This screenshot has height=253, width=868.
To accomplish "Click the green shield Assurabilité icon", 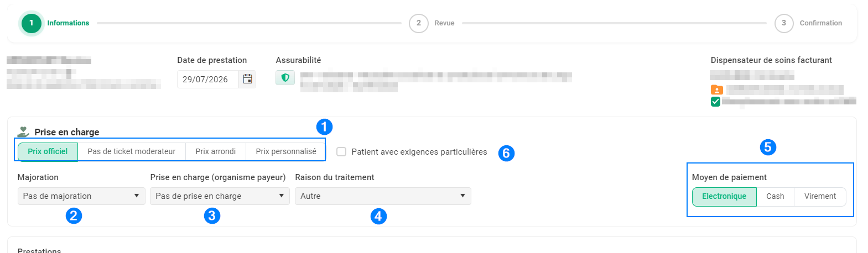I will (x=285, y=78).
